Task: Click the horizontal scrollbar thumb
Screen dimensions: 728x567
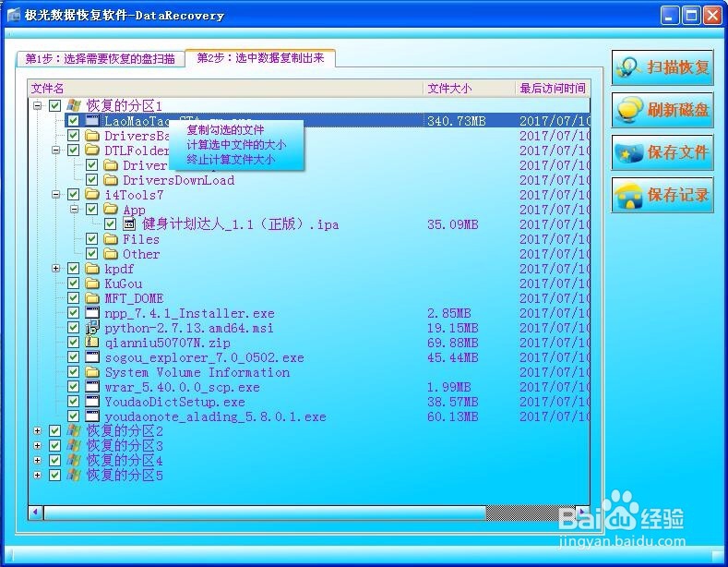Action: click(265, 513)
